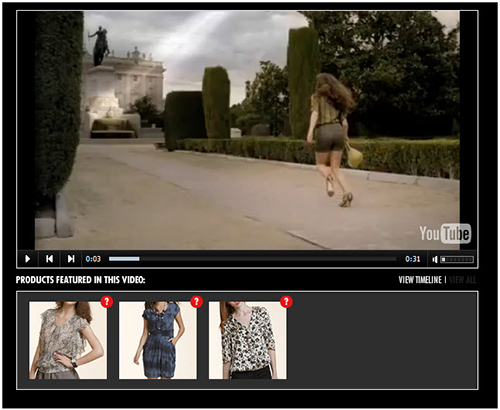The height and width of the screenshot is (410, 500).
Task: Seek along the video progress bar
Action: (x=252, y=259)
